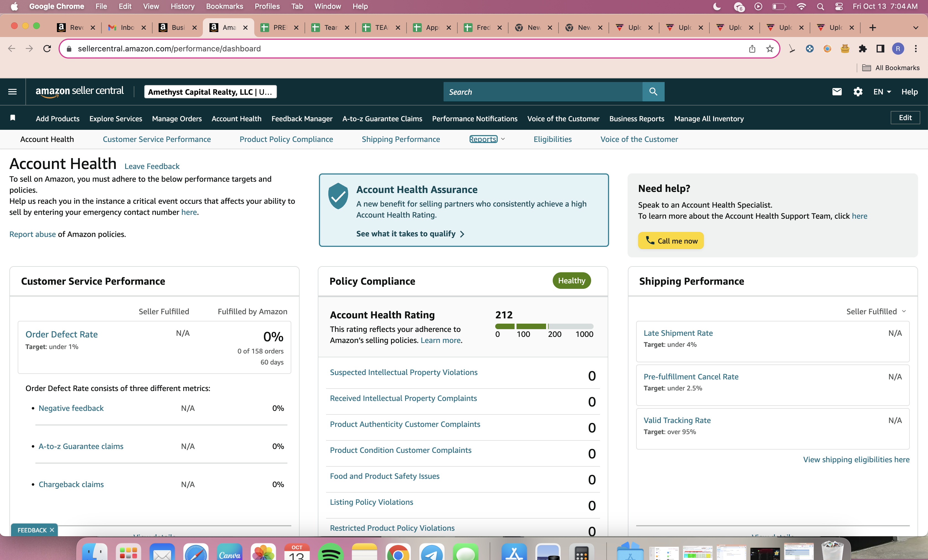Click the Apple menu logo
928x560 pixels.
(x=14, y=6)
